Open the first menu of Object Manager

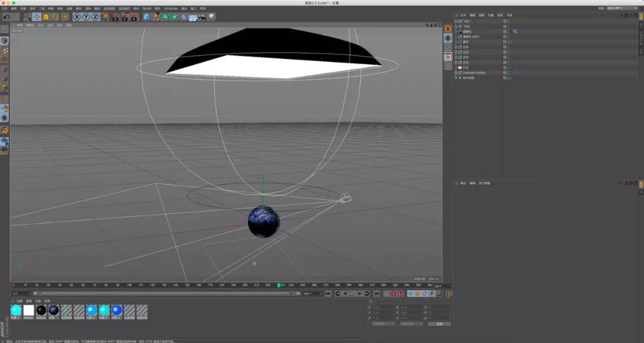[x=463, y=15]
